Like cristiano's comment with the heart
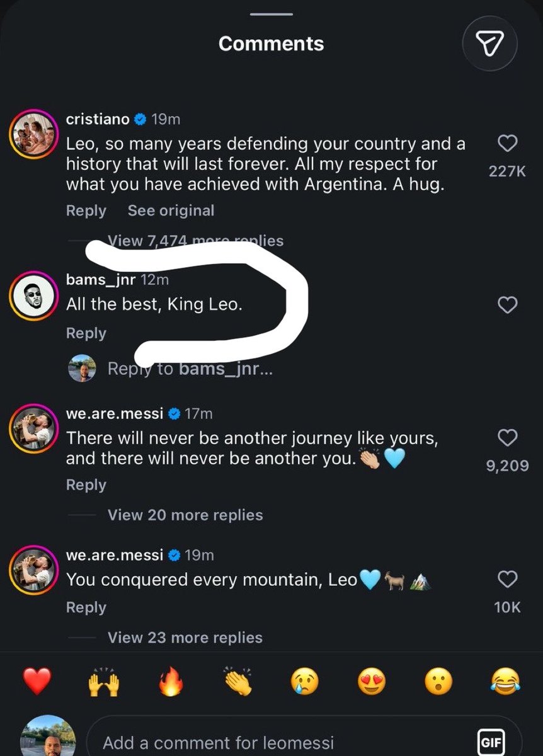This screenshot has width=543, height=756. tap(508, 144)
